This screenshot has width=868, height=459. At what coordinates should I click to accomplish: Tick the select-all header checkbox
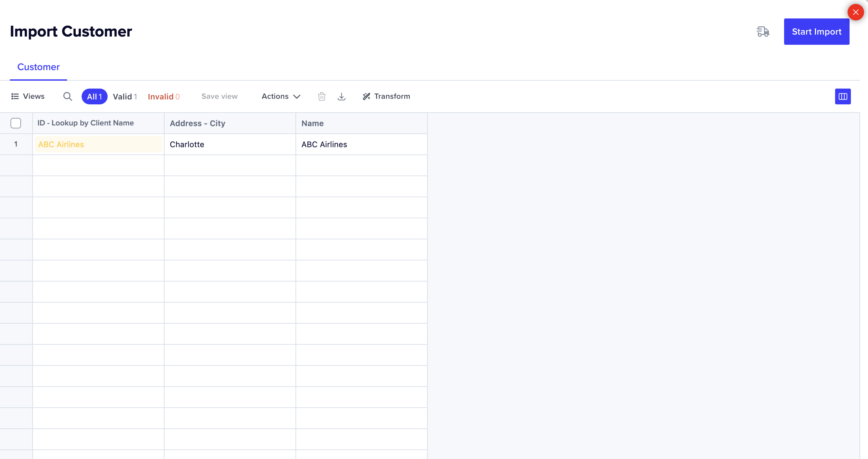pos(16,123)
